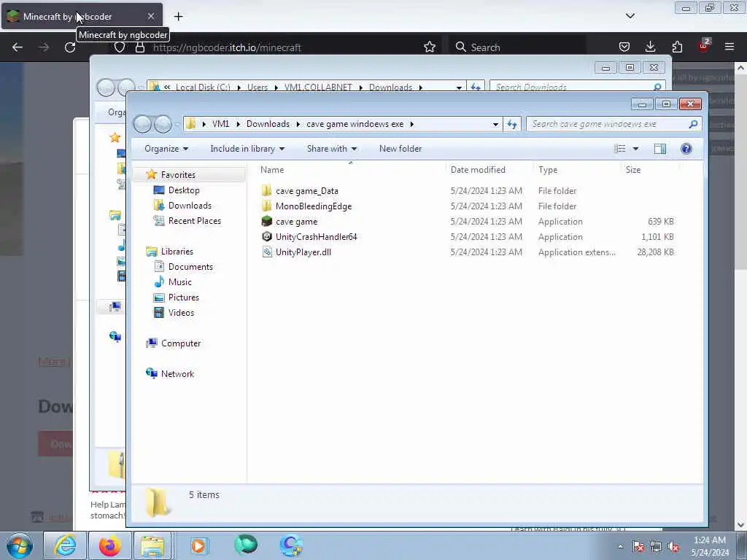Sort by Name column header
747x560 pixels.
(x=272, y=169)
